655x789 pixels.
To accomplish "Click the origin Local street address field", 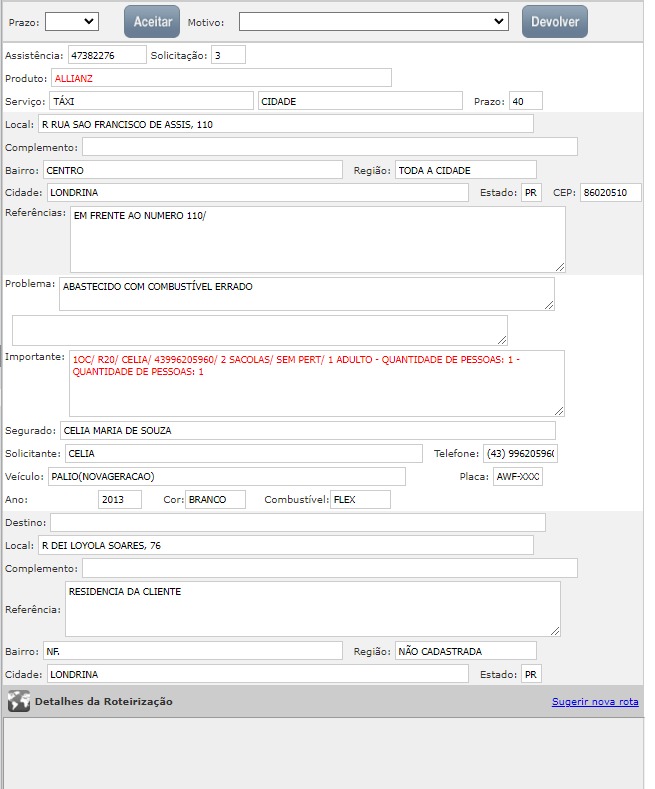I will tap(285, 124).
